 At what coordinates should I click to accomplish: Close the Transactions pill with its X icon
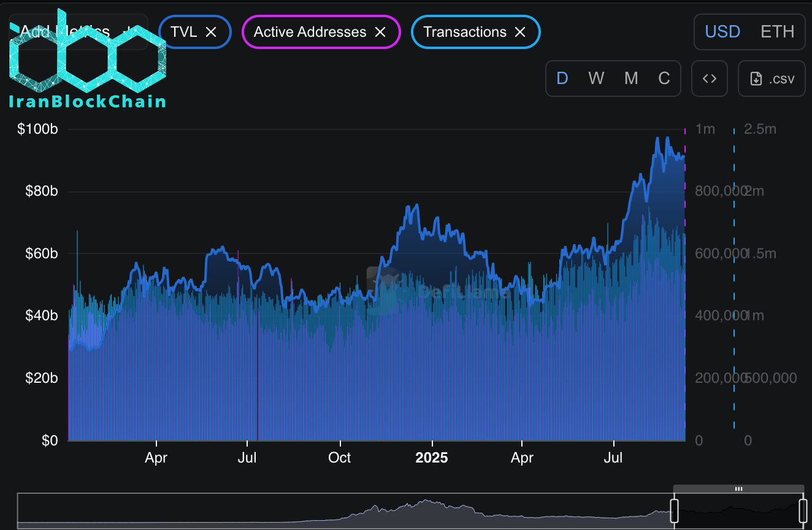(519, 32)
